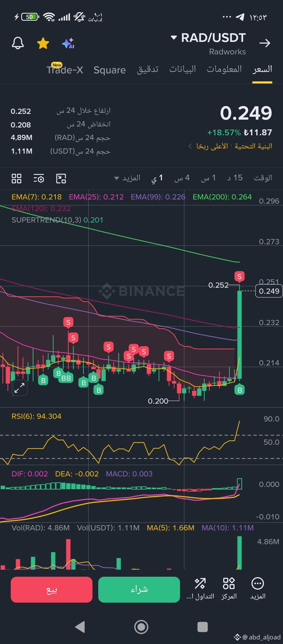Tap the B buy marker under last candle
Image resolution: width=283 pixels, height=644 pixels.
(240, 390)
